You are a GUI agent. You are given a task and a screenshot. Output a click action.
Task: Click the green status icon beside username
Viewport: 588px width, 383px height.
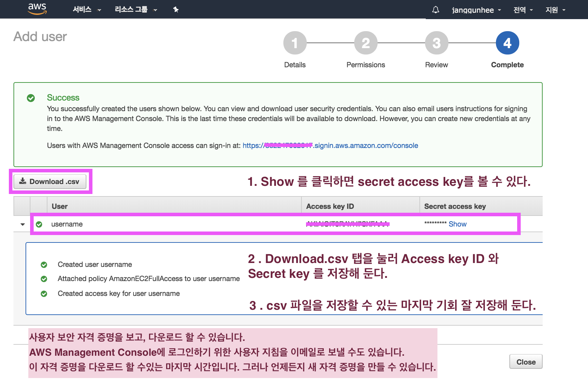click(x=39, y=224)
